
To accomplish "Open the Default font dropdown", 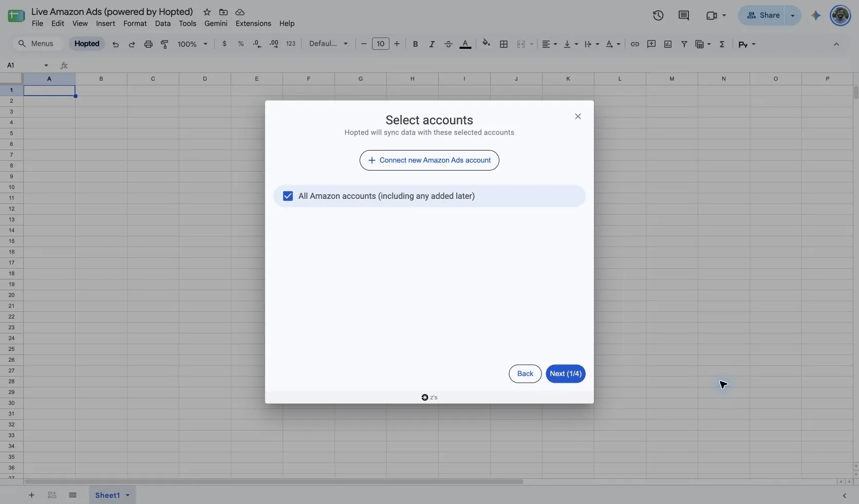I will coord(329,44).
